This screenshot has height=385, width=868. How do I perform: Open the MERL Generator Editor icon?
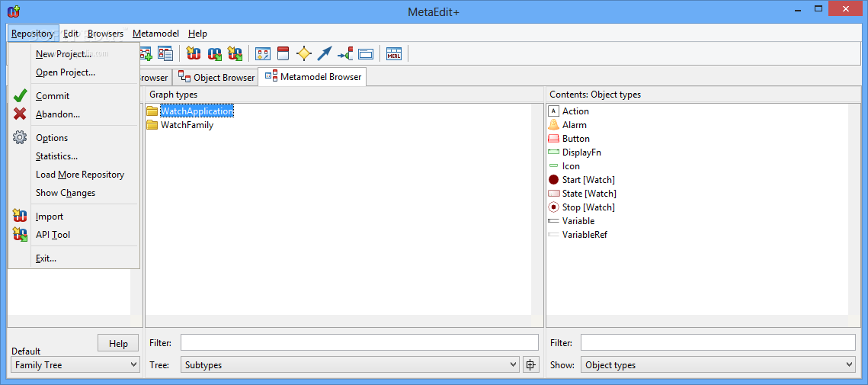(x=393, y=53)
